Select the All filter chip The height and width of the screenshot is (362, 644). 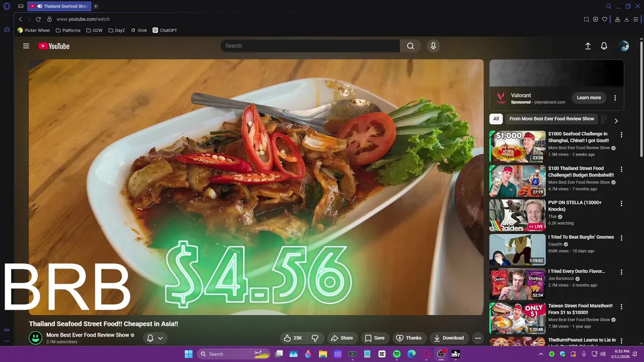(x=496, y=119)
